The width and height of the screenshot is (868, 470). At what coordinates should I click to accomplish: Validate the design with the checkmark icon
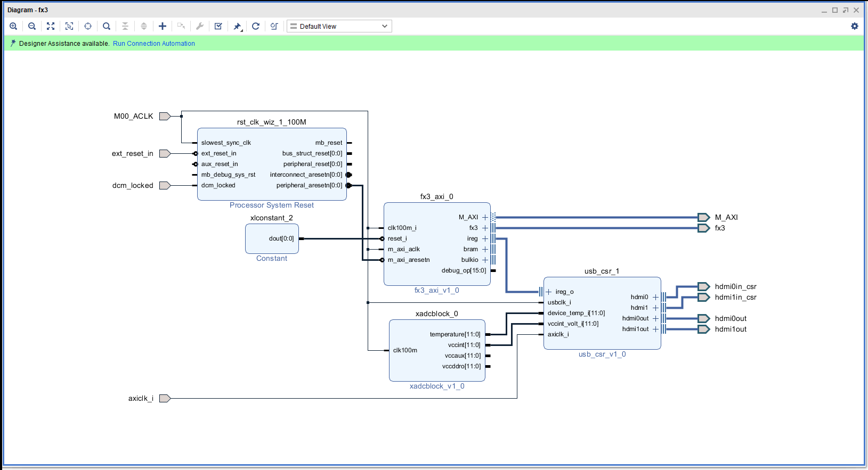(x=218, y=26)
